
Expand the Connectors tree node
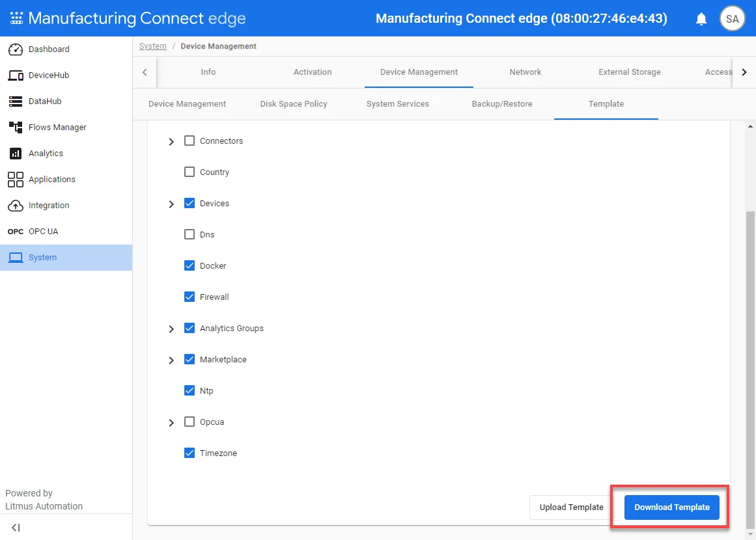[171, 142]
